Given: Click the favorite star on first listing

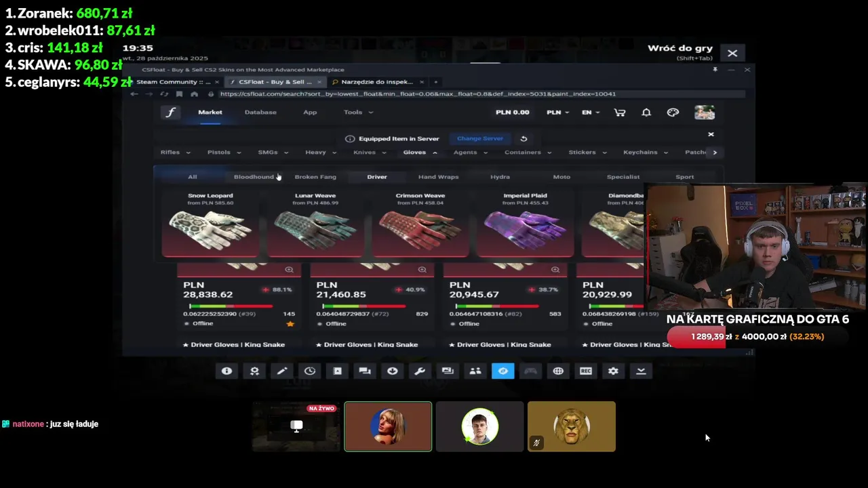Looking at the screenshot, I should coord(290,324).
